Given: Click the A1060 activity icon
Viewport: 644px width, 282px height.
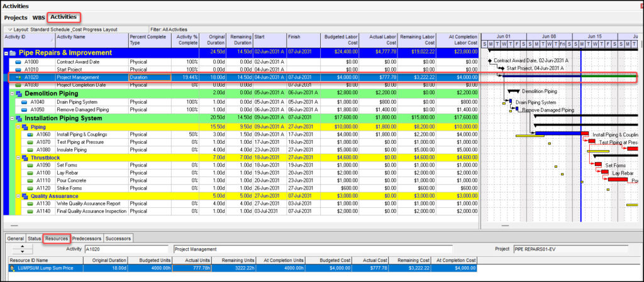Looking at the screenshot, I should pos(30,134).
